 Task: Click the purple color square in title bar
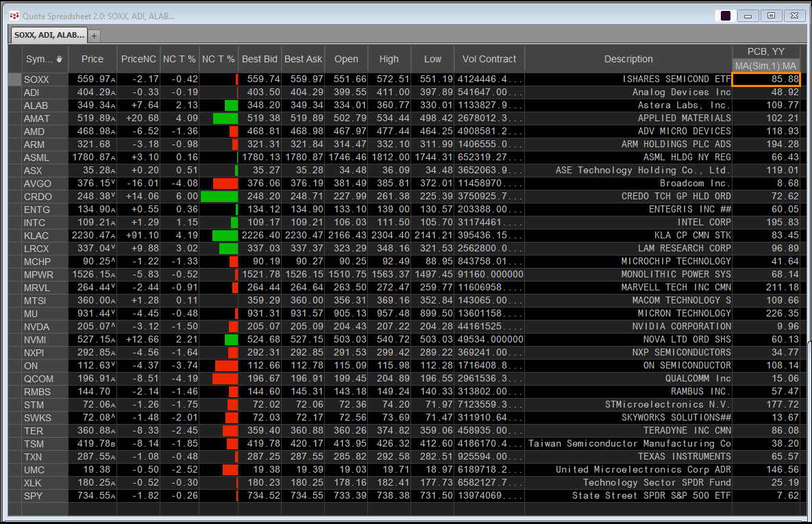coord(726,16)
